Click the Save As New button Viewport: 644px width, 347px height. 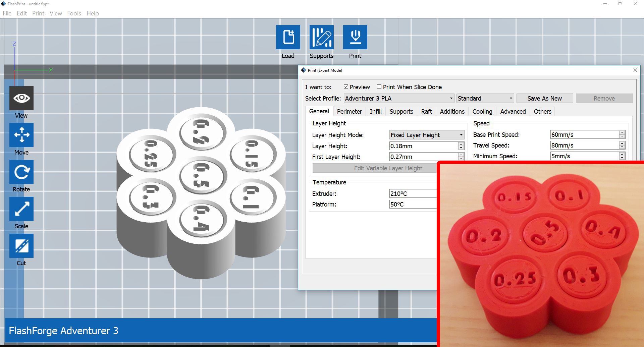click(544, 98)
